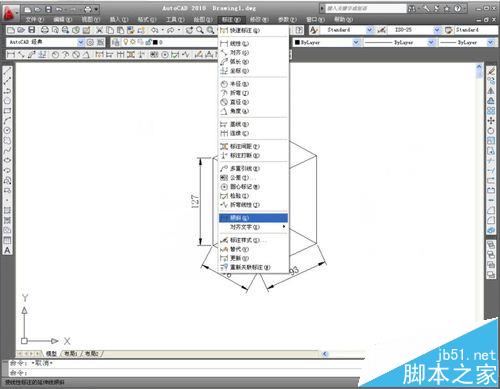This screenshot has width=500, height=389.
Task: Select the Erase tool in the modify toolbar
Action: pos(491,71)
